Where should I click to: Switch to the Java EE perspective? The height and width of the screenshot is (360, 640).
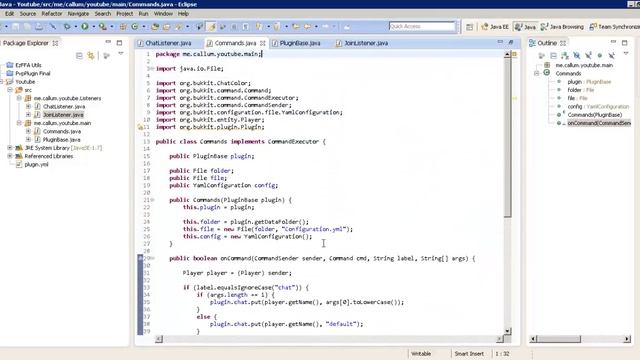495,27
